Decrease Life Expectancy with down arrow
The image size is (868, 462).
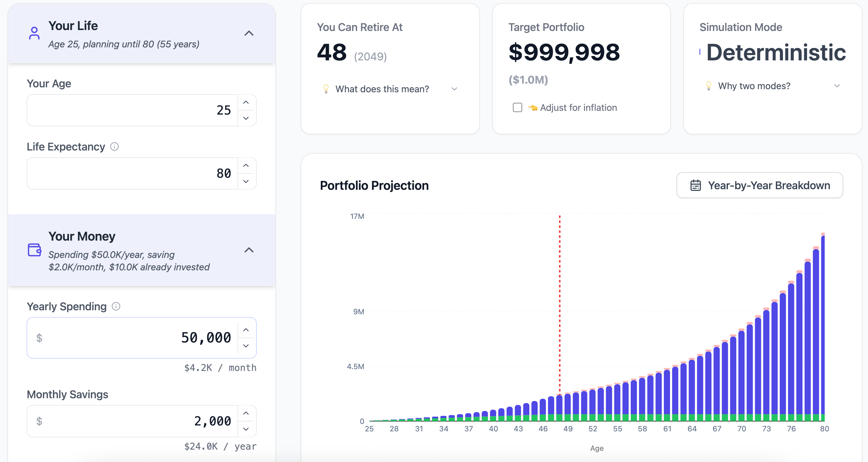[x=246, y=181]
